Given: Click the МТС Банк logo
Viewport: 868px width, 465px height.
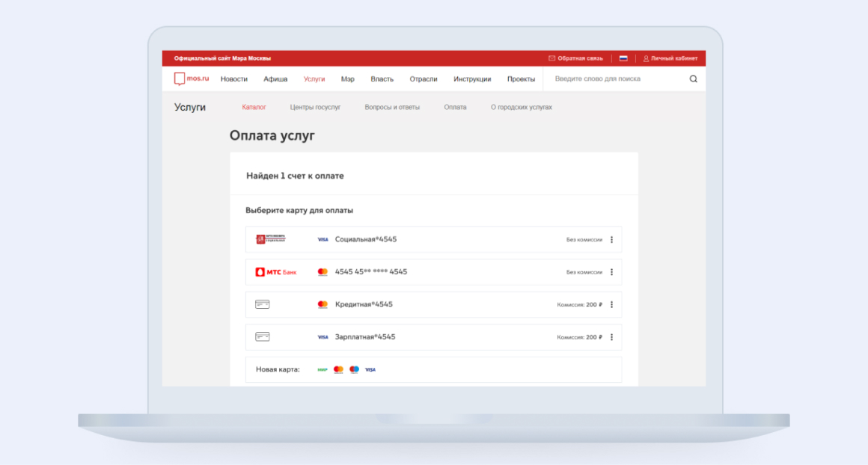Looking at the screenshot, I should (276, 272).
